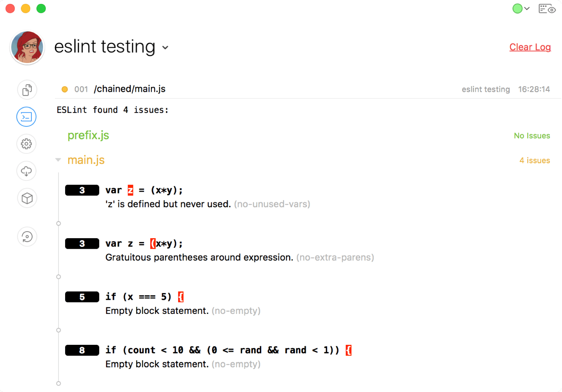This screenshot has width=562, height=392.
Task: Open the eslint testing project dropdown chevron
Action: 165,48
